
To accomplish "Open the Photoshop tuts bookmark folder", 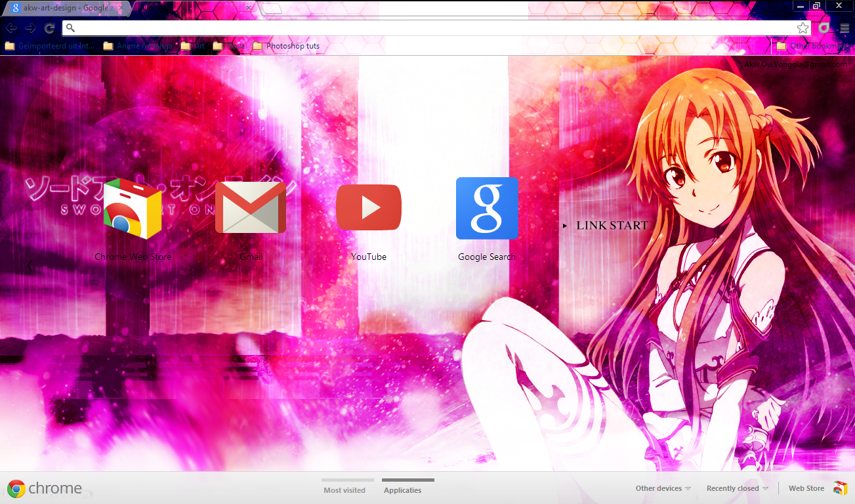I will click(x=287, y=46).
